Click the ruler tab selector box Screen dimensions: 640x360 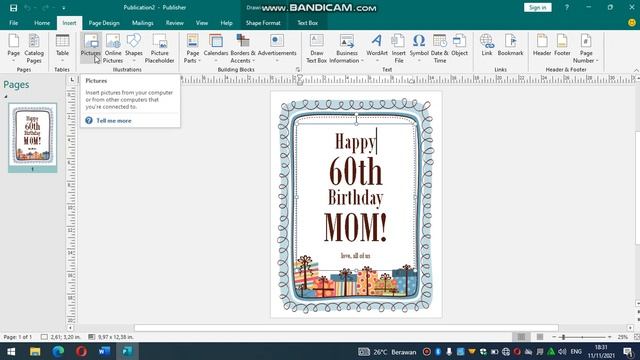(72, 80)
